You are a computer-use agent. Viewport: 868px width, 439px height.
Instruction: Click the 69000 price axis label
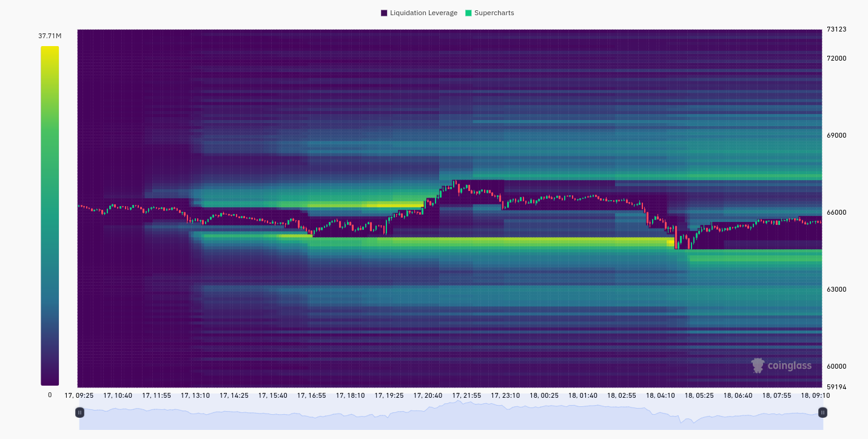(x=836, y=135)
